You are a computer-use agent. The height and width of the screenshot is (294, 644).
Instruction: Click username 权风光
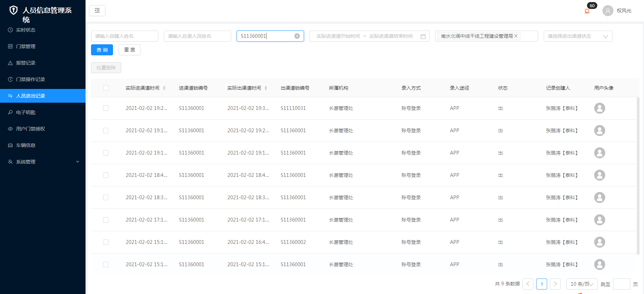(x=624, y=11)
